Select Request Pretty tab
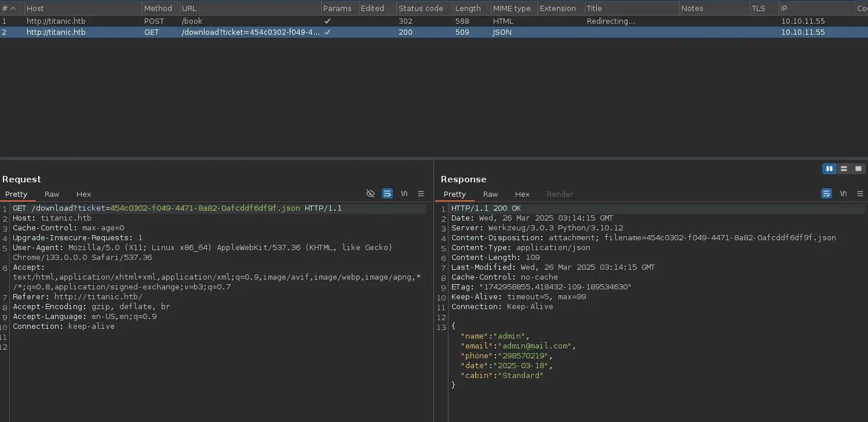Viewport: 868px width, 422px height. (16, 195)
